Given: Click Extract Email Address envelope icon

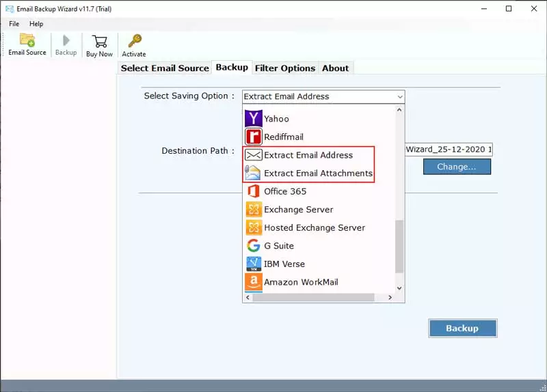Looking at the screenshot, I should 253,155.
